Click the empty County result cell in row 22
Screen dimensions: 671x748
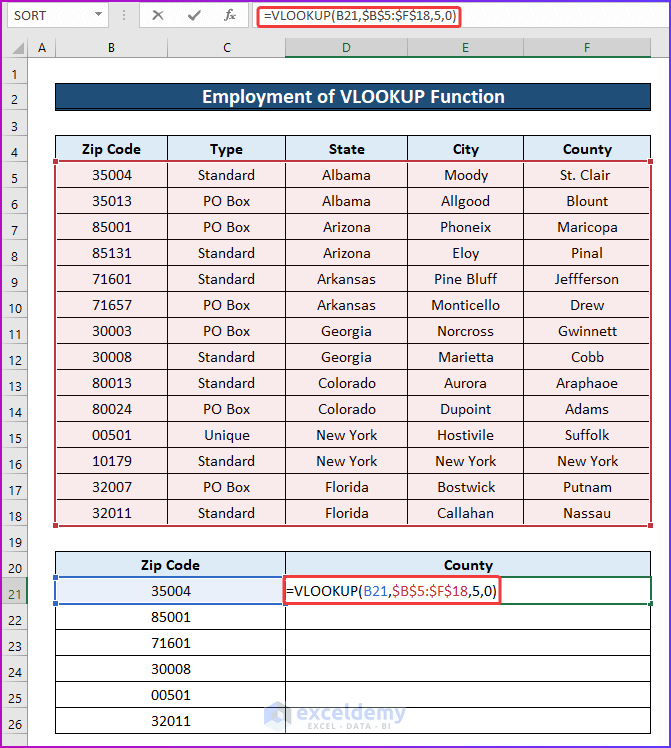click(x=468, y=617)
